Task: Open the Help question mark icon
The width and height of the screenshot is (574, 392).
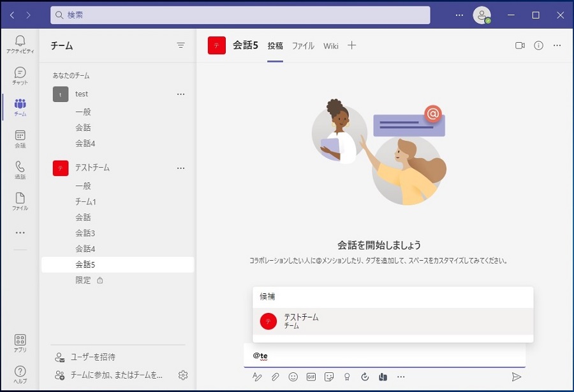Action: pos(20,374)
